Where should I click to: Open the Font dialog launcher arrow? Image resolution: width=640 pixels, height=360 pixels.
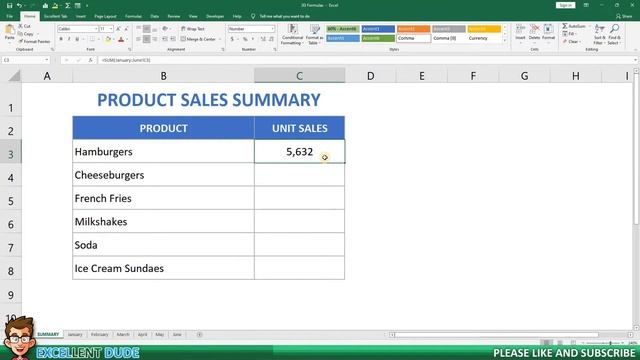pyautogui.click(x=130, y=49)
